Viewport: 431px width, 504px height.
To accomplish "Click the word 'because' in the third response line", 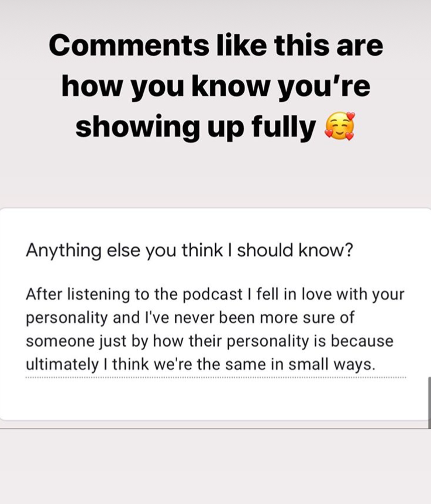I will [362, 341].
